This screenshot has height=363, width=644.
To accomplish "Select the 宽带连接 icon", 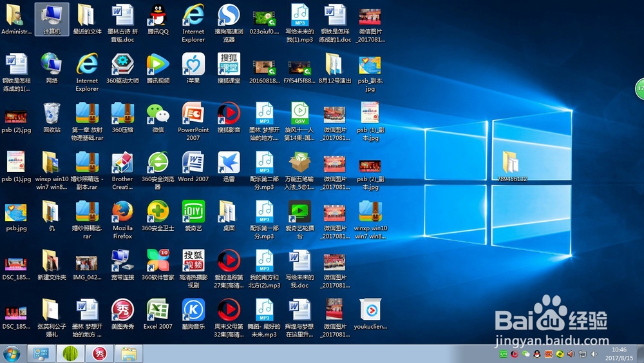I will coord(122,265).
